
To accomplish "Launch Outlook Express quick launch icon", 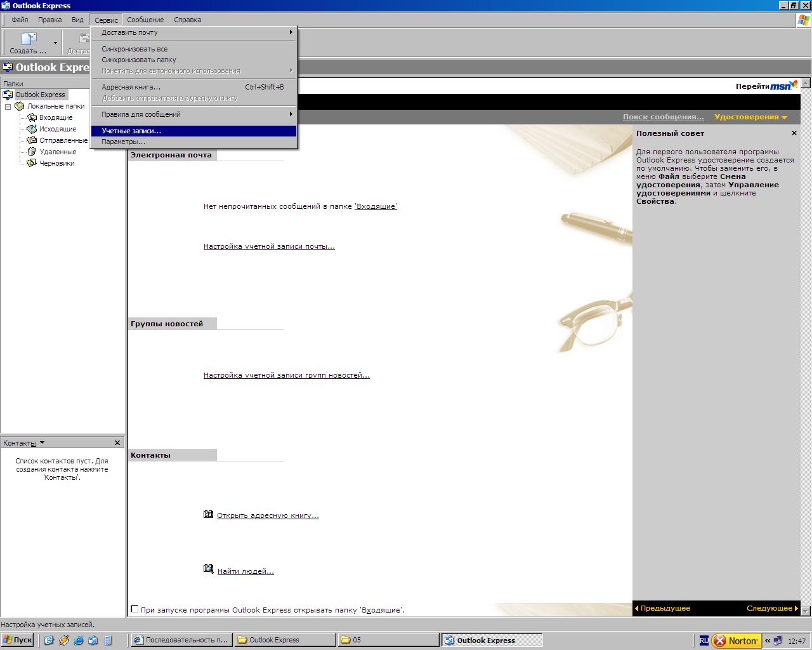I will [x=93, y=640].
